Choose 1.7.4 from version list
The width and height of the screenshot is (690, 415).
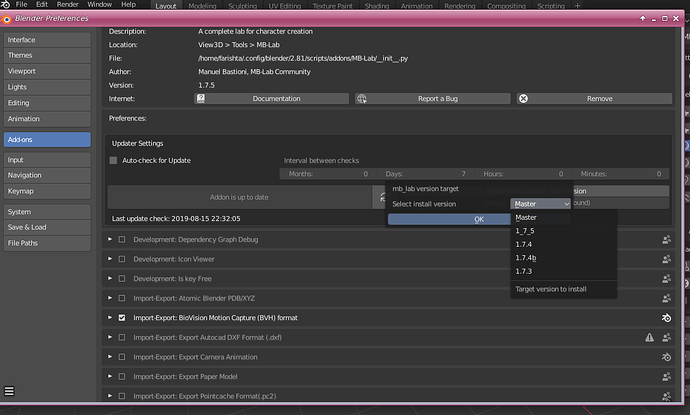coord(563,244)
